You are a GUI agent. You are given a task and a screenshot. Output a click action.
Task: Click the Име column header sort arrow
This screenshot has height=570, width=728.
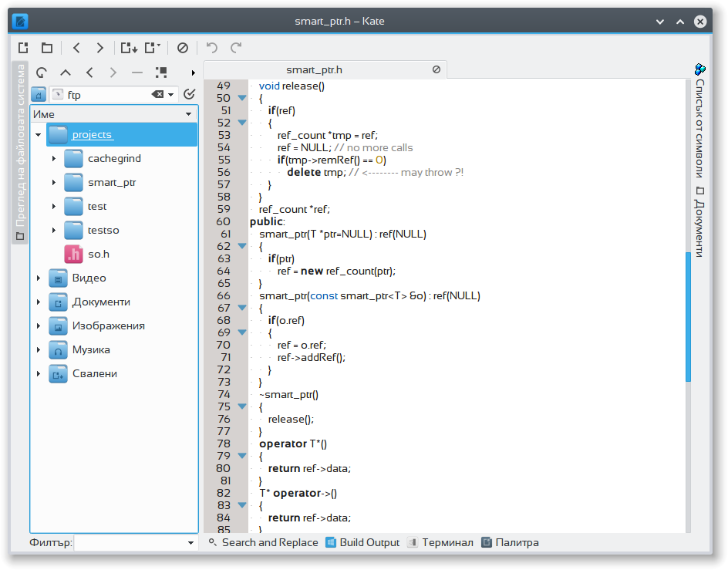tap(188, 114)
